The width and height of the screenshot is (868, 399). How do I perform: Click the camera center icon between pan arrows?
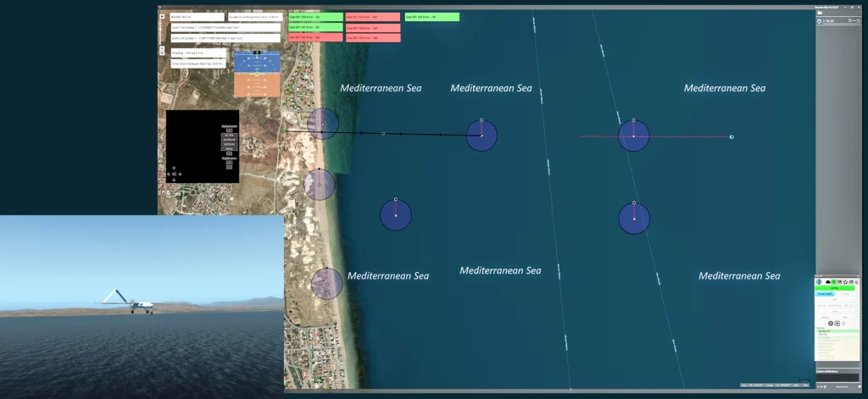pyautogui.click(x=174, y=175)
